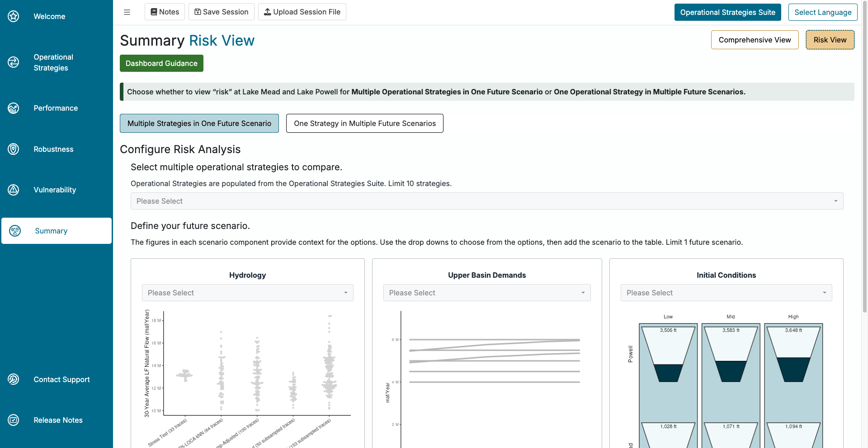The image size is (868, 448).
Task: Open the Performance section
Action: click(57, 108)
